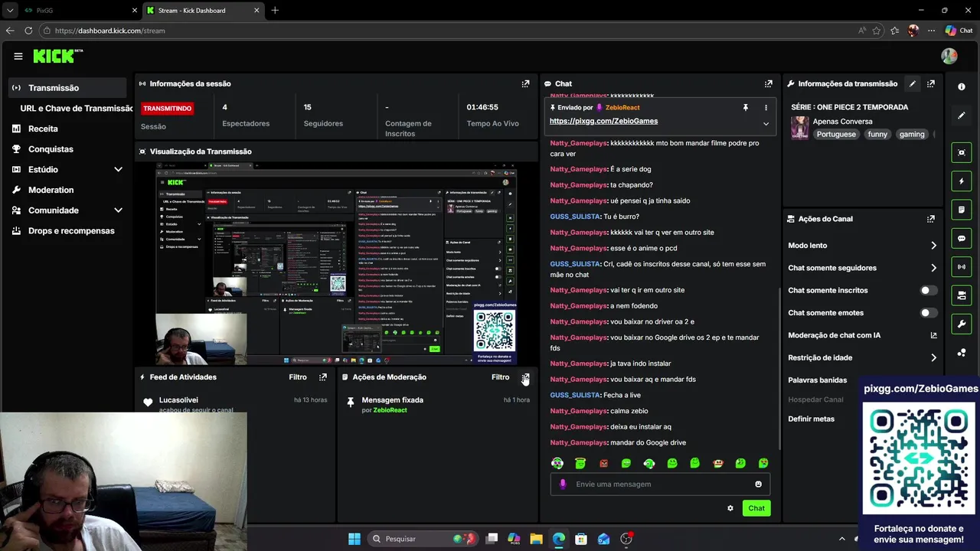Open Microsoft Store from the taskbar
Screen dimensions: 980x551
(581, 539)
